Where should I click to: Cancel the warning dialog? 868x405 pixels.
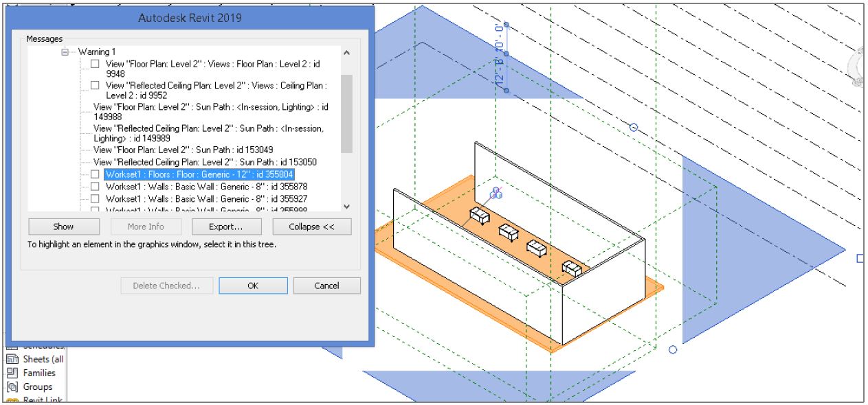click(326, 286)
